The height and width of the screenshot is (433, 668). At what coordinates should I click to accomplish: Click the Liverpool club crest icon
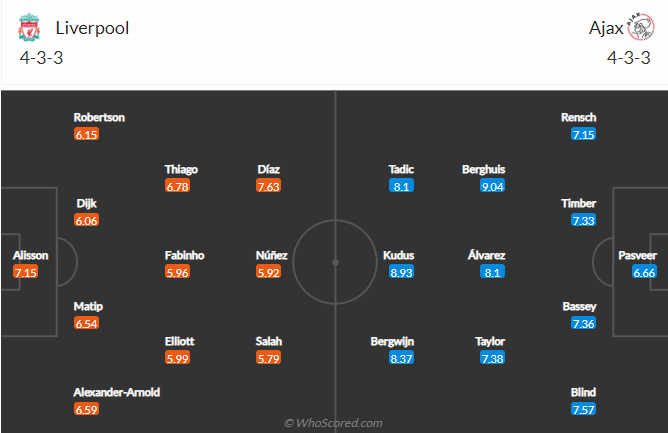(28, 28)
